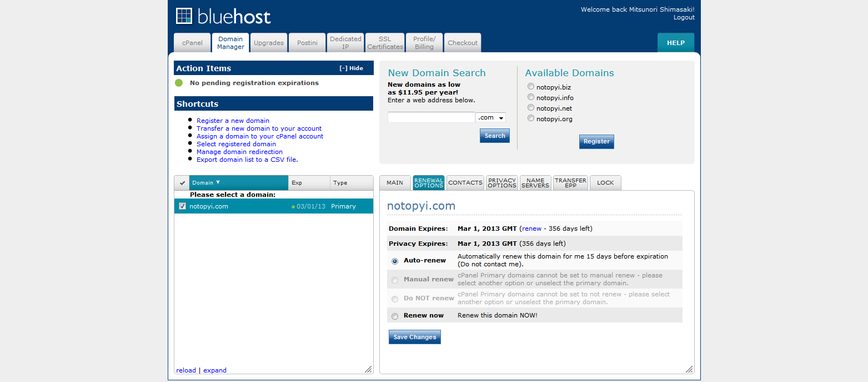The height and width of the screenshot is (382, 868).
Task: Switch to the LOCK tab
Action: 605,183
